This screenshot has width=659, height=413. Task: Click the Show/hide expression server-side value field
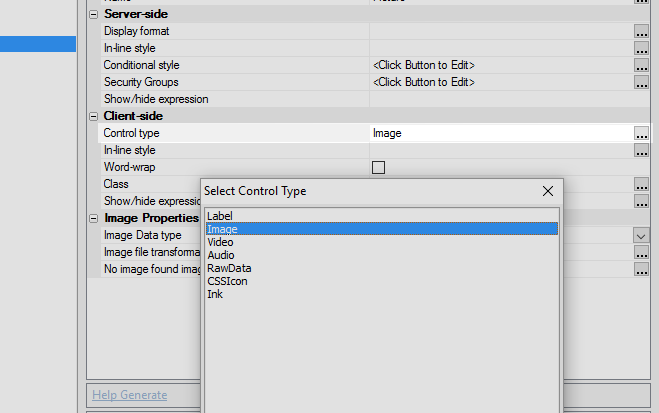pyautogui.click(x=509, y=99)
